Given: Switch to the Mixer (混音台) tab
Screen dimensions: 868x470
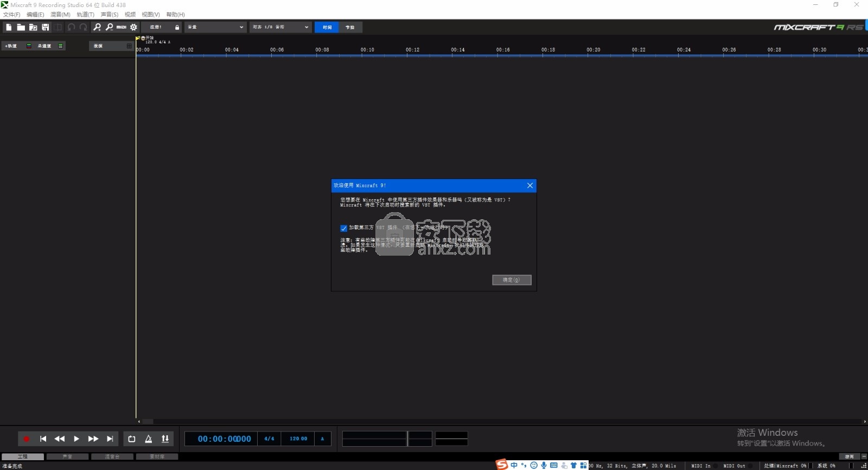Looking at the screenshot, I should click(x=112, y=457).
